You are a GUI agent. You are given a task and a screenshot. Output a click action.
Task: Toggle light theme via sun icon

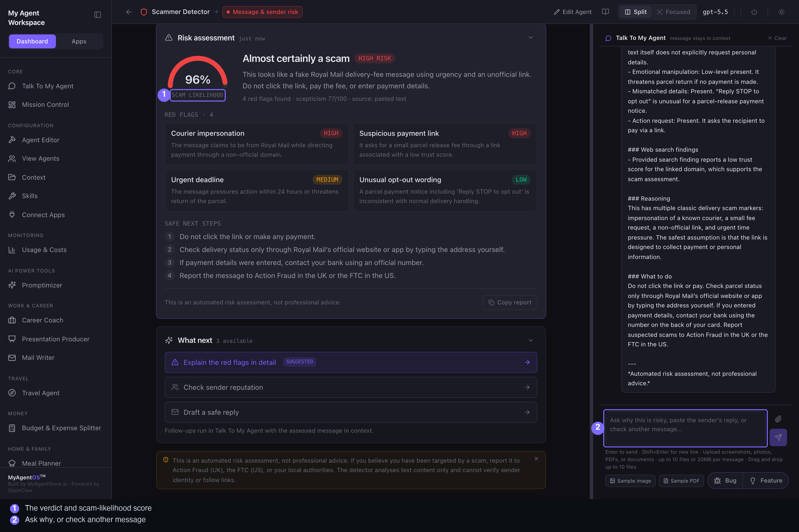pyautogui.click(x=781, y=12)
